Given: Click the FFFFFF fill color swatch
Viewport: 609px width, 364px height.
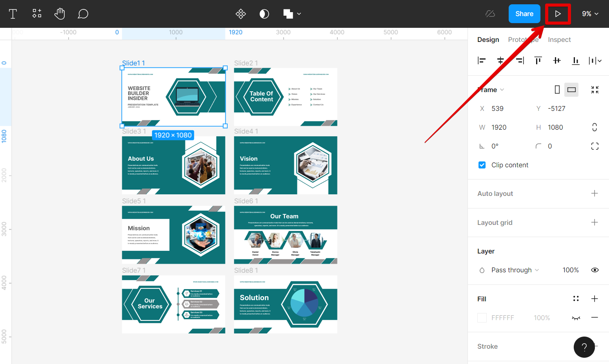Looking at the screenshot, I should 482,318.
